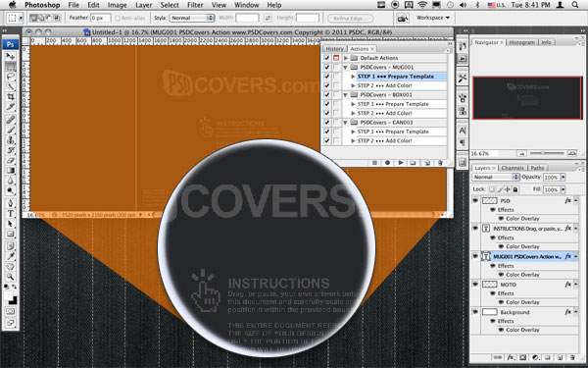Open the Opacity value arrow
This screenshot has width=588, height=368.
(x=563, y=178)
